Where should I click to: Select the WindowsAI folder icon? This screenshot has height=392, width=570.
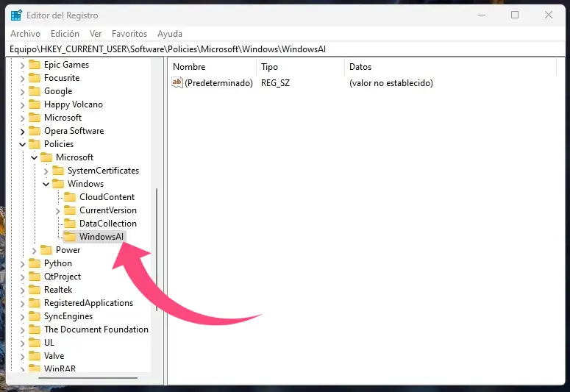click(x=70, y=237)
